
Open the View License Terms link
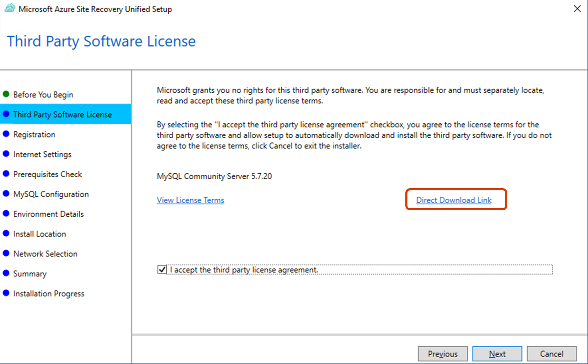tap(190, 200)
